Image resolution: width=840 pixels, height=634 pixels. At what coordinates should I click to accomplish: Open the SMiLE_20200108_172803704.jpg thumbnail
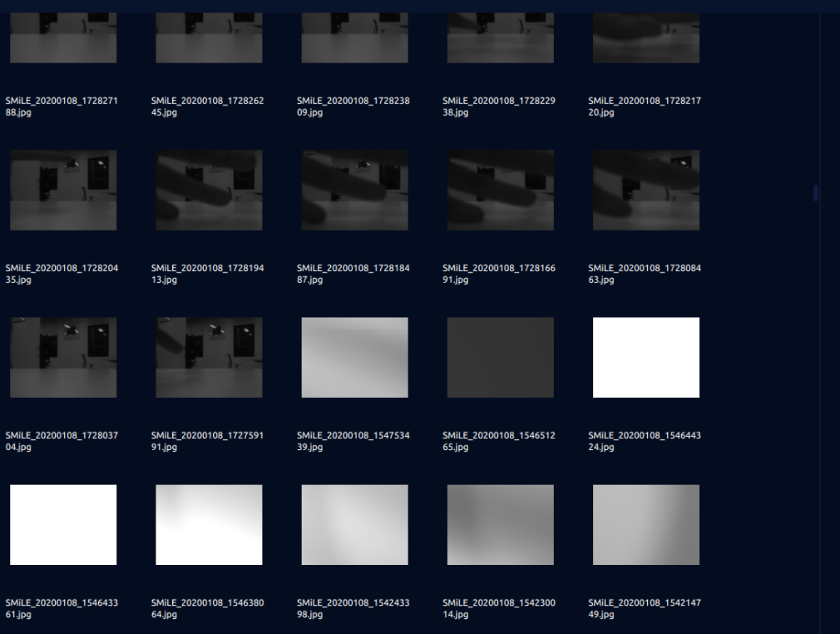[x=63, y=357]
